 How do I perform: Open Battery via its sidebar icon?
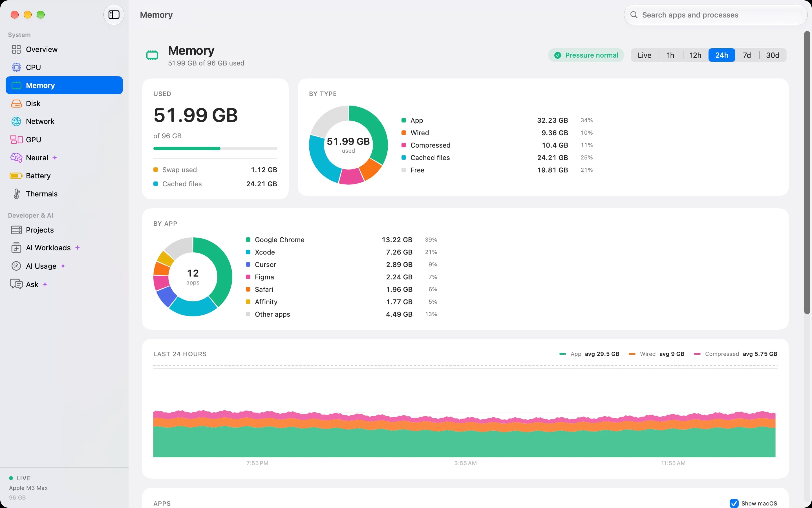point(16,176)
